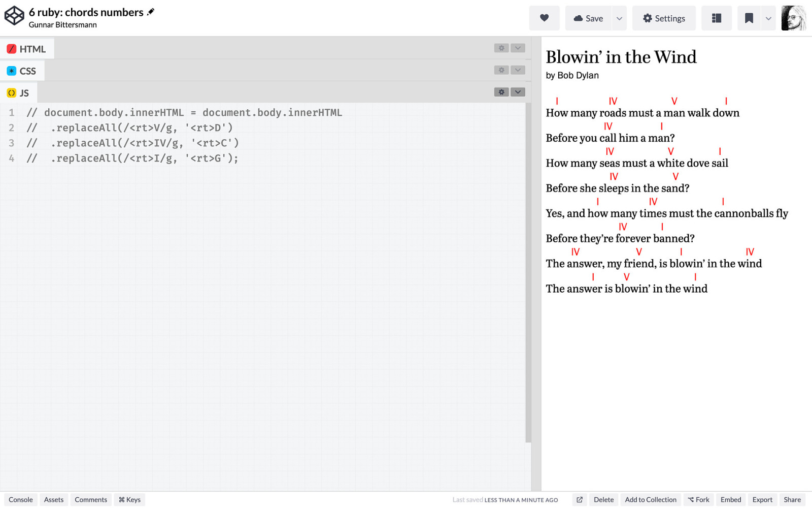Fork this pen
This screenshot has height=508, width=812.
pyautogui.click(x=699, y=499)
